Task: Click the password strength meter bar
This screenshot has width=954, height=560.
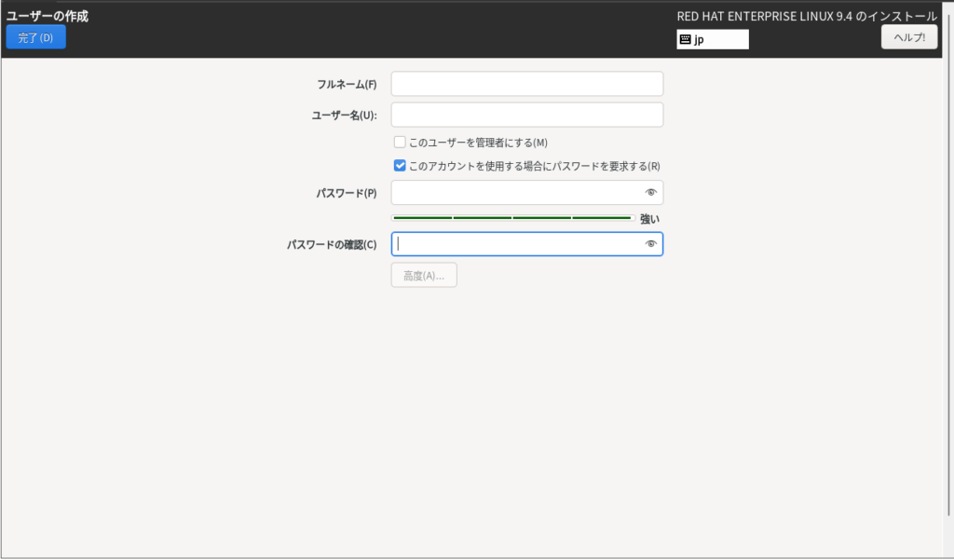Action: [x=511, y=218]
